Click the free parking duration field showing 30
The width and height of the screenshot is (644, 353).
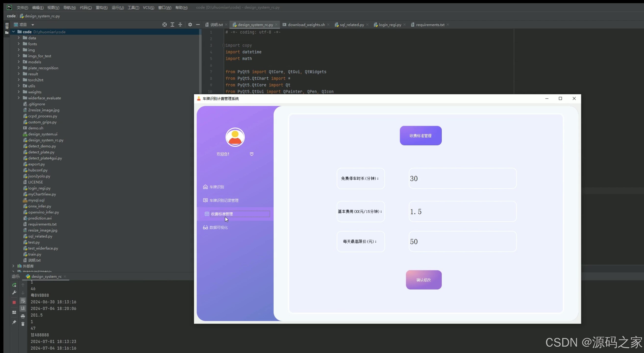(x=462, y=178)
